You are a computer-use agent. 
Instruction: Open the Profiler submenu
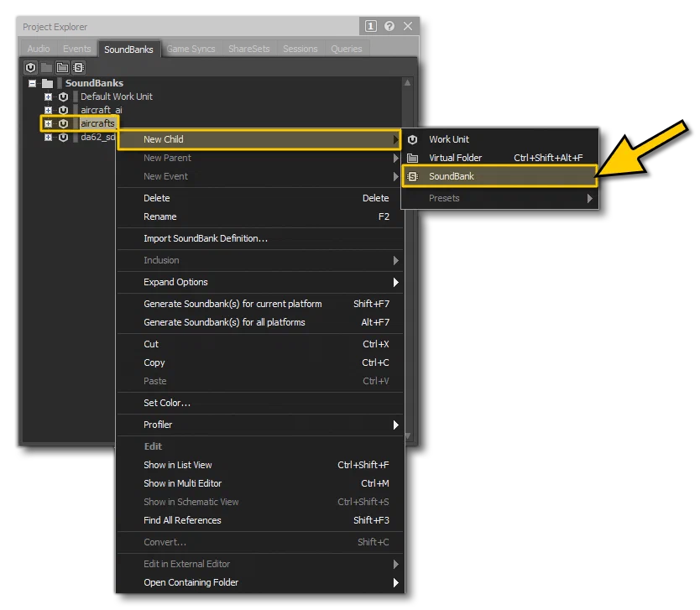260,425
